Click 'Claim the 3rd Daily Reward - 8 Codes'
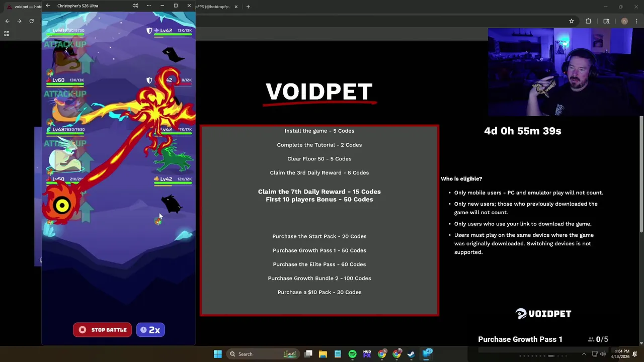Screen dimensions: 644x362 319,173
